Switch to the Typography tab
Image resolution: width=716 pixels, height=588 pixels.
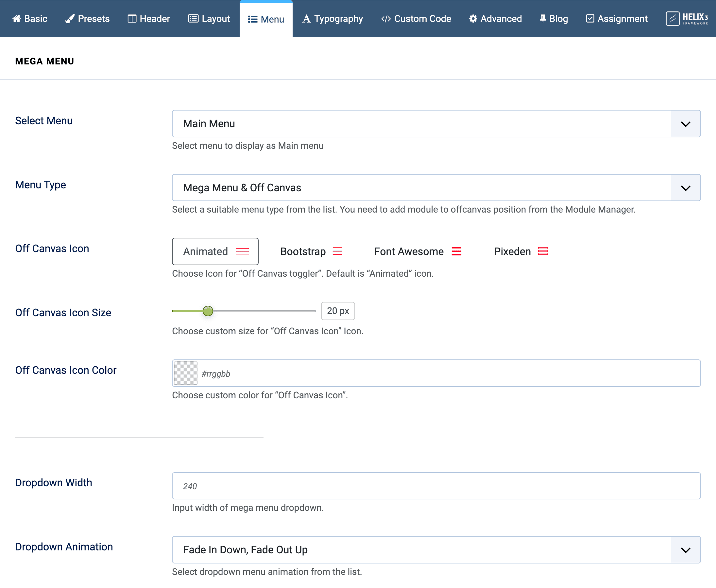click(332, 19)
